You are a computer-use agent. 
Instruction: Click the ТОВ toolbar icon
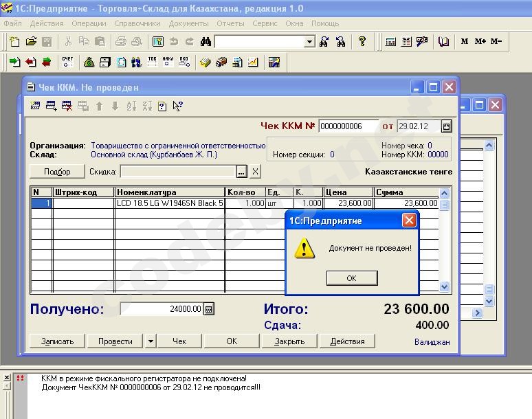153,62
